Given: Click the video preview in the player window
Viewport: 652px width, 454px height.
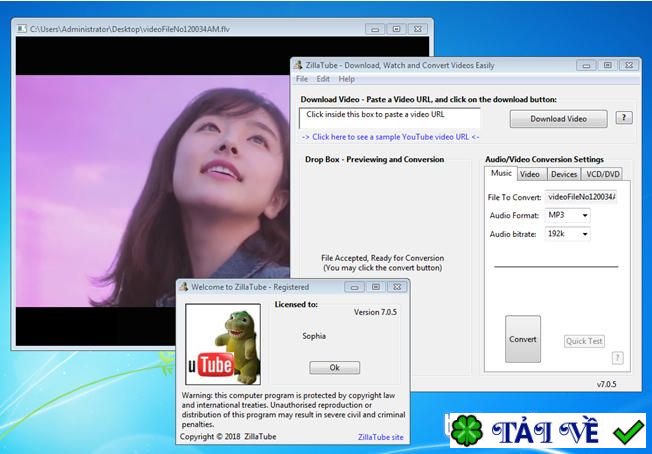Looking at the screenshot, I should [153, 191].
